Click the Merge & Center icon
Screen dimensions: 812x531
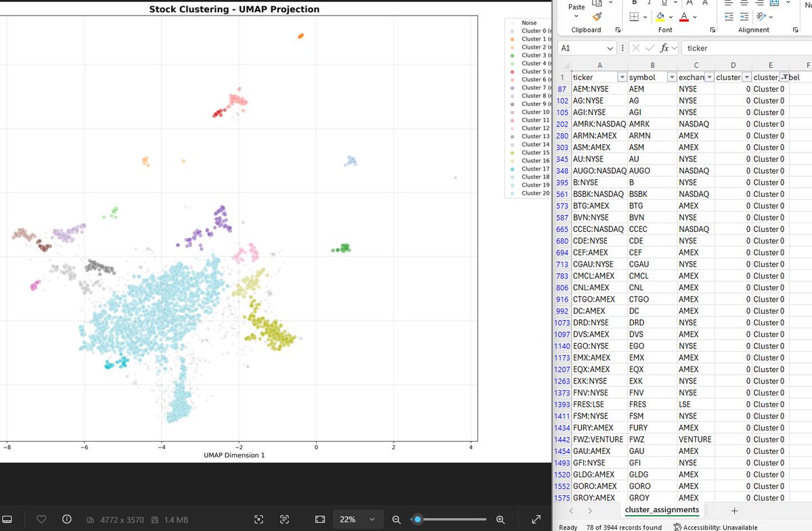point(774,3)
